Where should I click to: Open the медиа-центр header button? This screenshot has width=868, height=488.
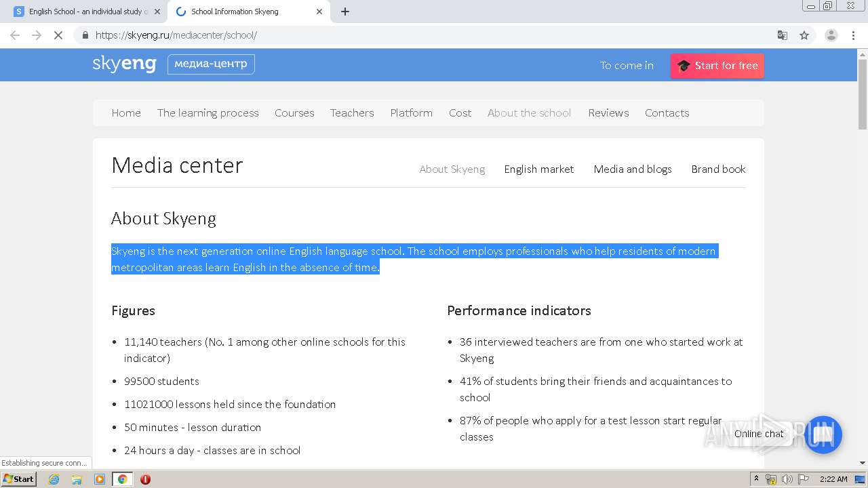coord(211,64)
